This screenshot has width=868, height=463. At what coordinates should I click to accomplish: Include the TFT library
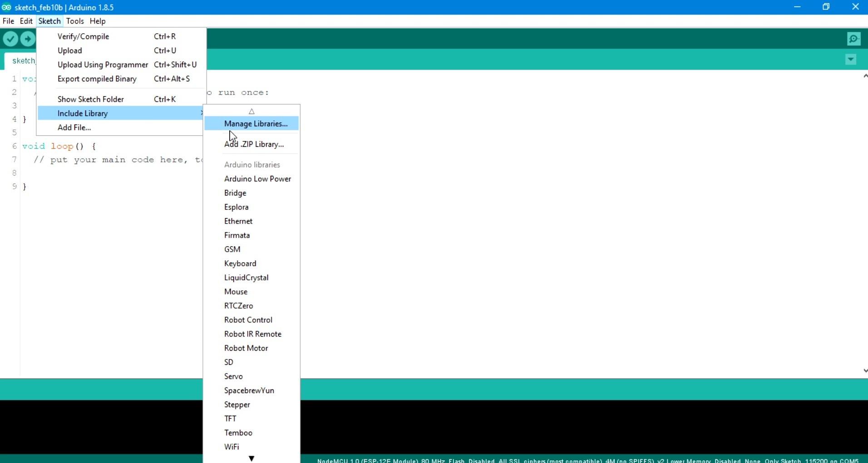tap(252, 418)
